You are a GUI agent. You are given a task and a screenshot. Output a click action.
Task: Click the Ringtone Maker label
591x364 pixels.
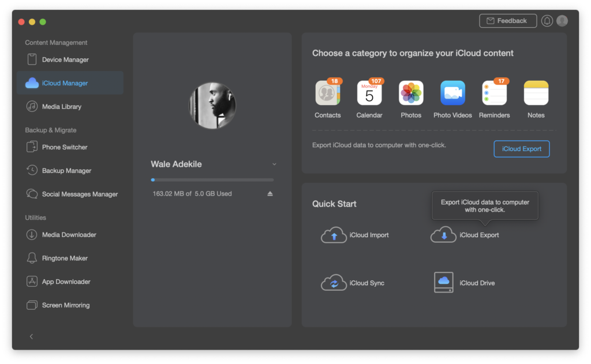65,258
